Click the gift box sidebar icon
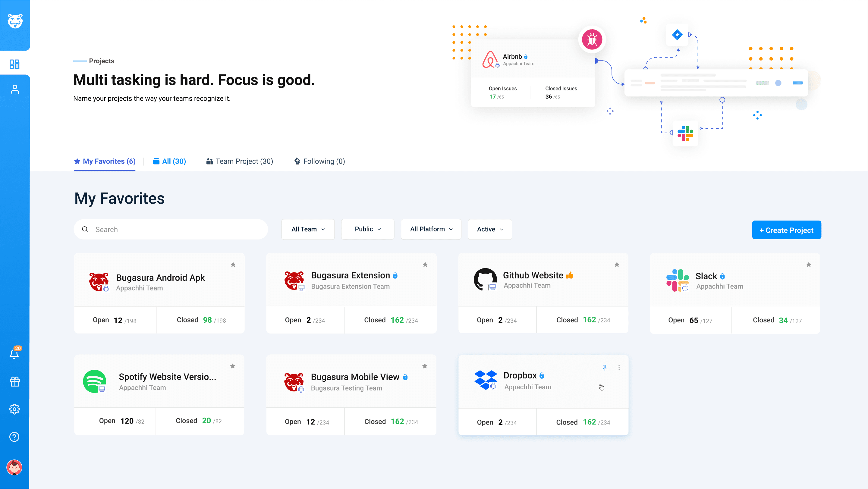This screenshot has height=489, width=868. pyautogui.click(x=14, y=381)
